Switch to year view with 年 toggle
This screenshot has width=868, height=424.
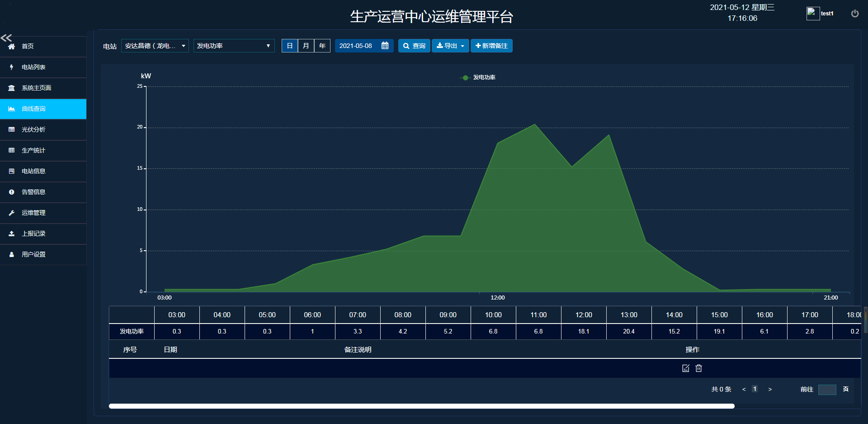tap(322, 46)
